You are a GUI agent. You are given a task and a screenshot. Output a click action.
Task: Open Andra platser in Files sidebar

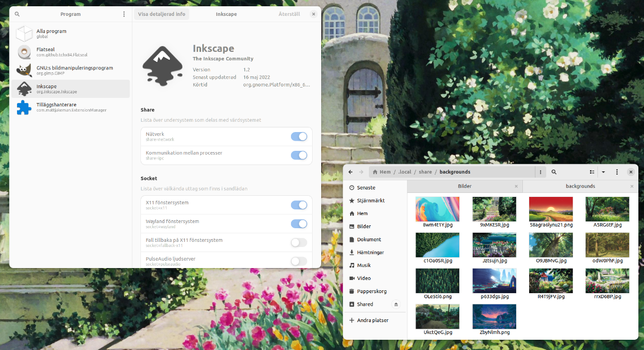click(375, 320)
